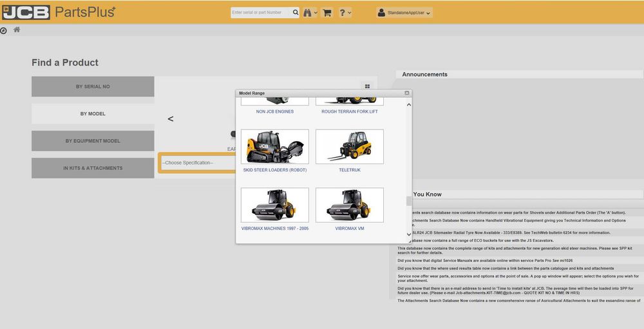Click NON JCB ENGINES link
Screen dimensions: 644x329
click(x=275, y=112)
